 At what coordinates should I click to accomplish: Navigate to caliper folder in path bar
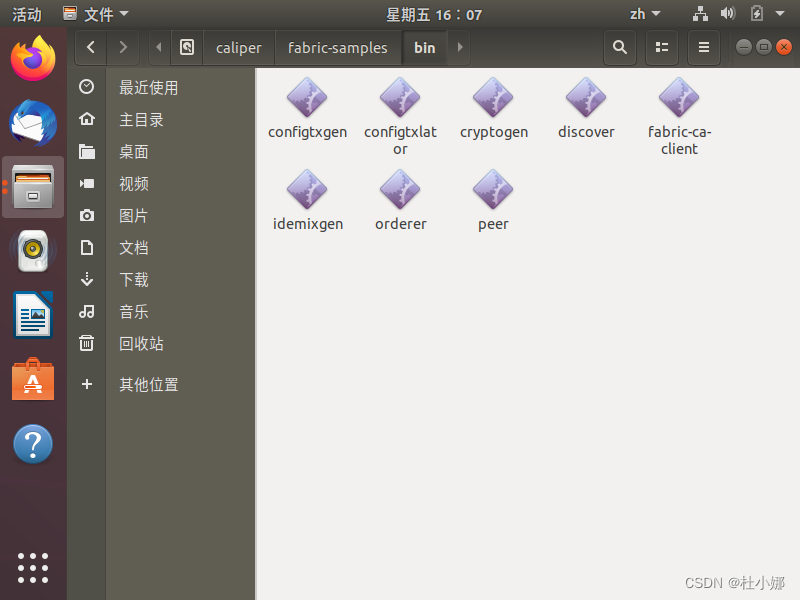238,47
